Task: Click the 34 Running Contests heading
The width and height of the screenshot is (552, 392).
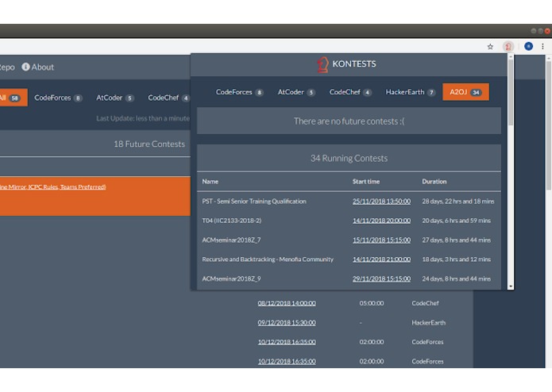Action: pos(349,159)
